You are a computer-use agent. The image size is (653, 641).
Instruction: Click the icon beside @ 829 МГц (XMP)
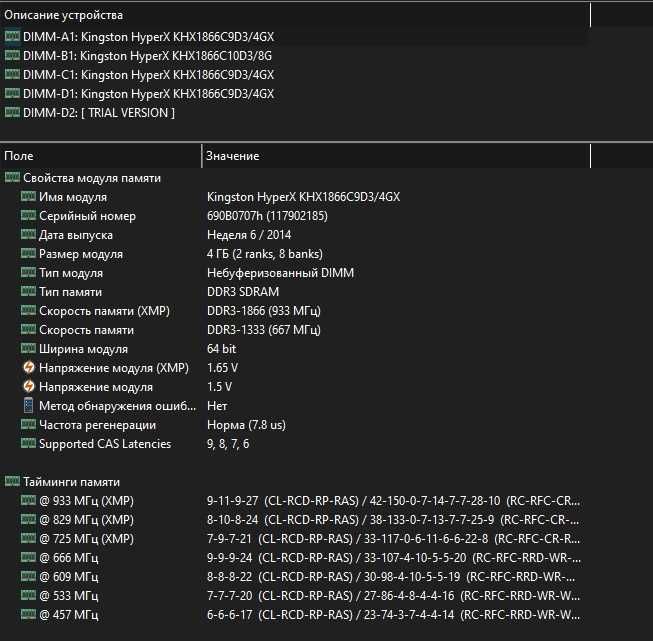click(28, 519)
